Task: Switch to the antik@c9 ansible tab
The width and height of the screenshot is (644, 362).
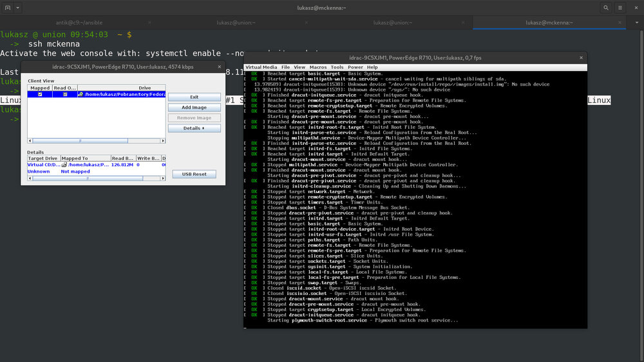Action: click(x=79, y=23)
